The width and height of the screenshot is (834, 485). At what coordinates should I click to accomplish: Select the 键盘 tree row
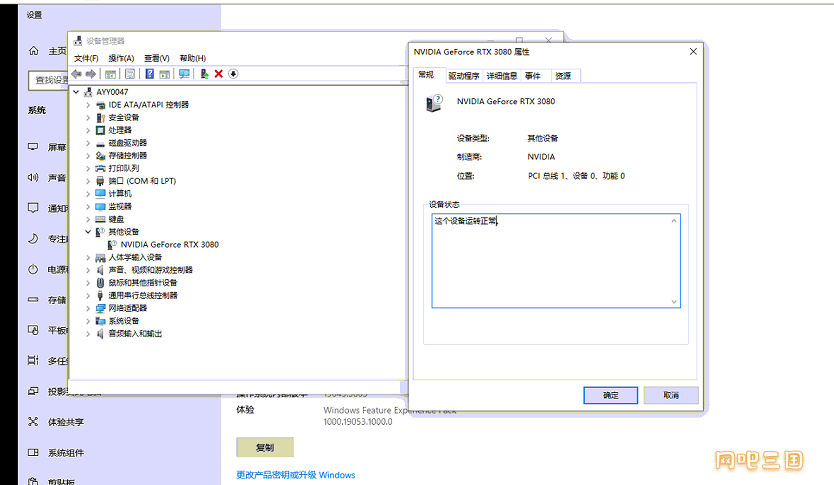tap(116, 219)
